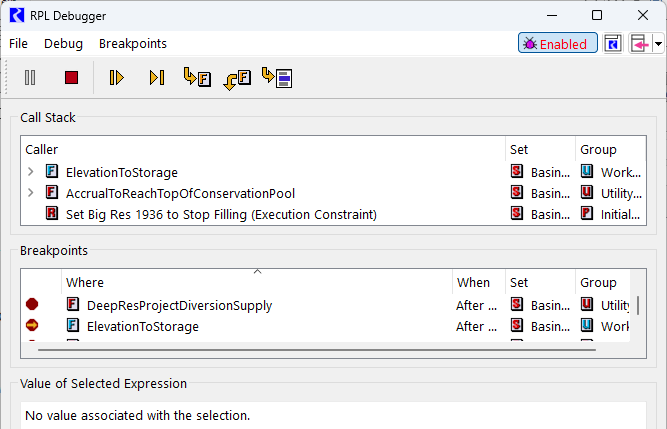
Task: Open the pink arrow dropdown at top right
Action: click(x=659, y=44)
